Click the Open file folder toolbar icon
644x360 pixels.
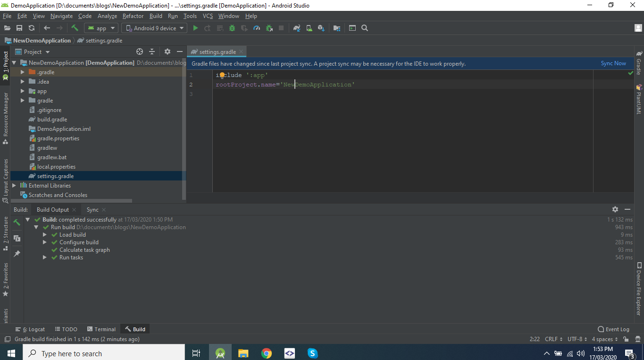(8, 28)
